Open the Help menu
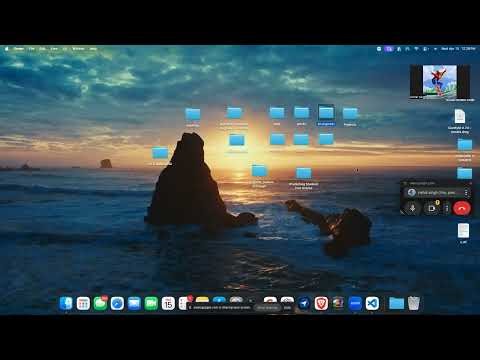Image resolution: width=480 pixels, height=360 pixels. pyautogui.click(x=93, y=49)
